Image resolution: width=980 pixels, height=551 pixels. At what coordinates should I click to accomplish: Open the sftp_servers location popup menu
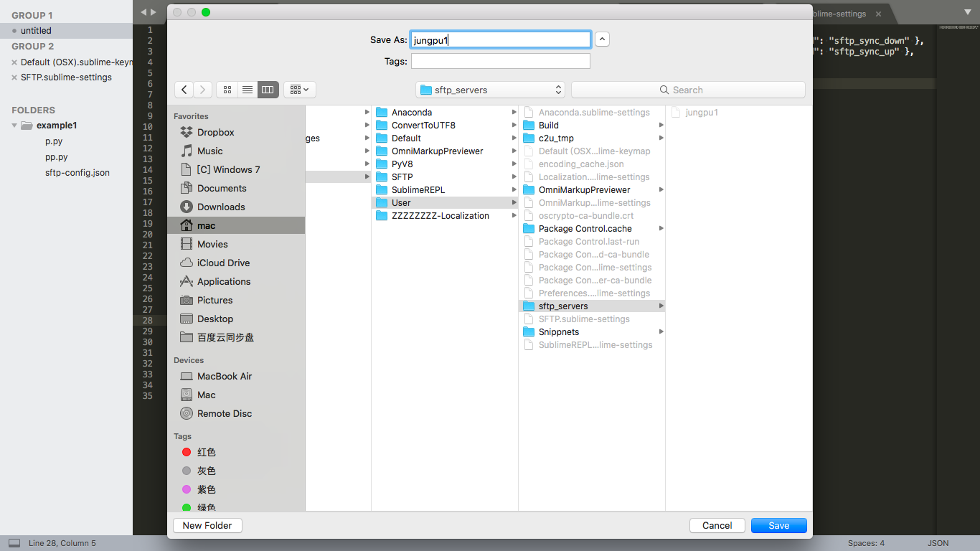490,90
